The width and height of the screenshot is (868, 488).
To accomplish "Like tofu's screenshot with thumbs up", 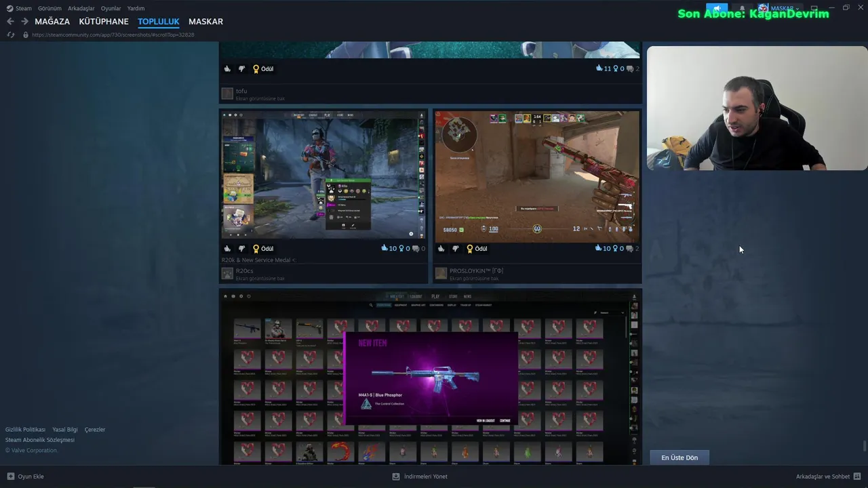I will coord(227,69).
